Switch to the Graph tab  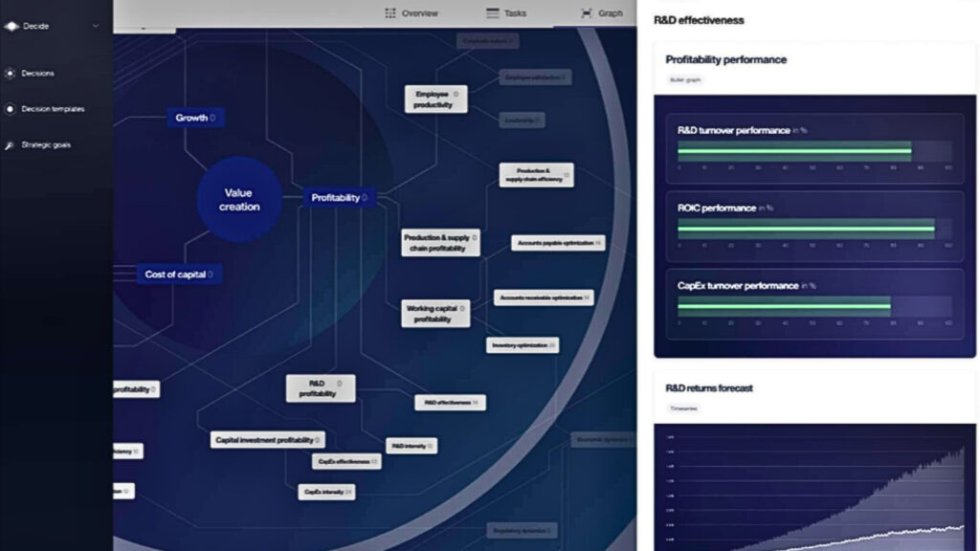[x=601, y=13]
